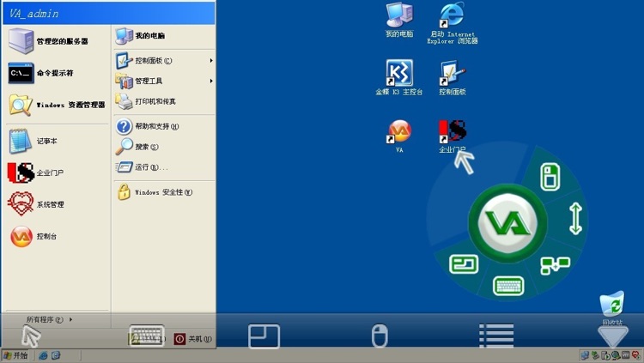Image resolution: width=644 pixels, height=363 pixels.
Task: Tap the window layout icon in bottom toolbar
Action: [264, 336]
